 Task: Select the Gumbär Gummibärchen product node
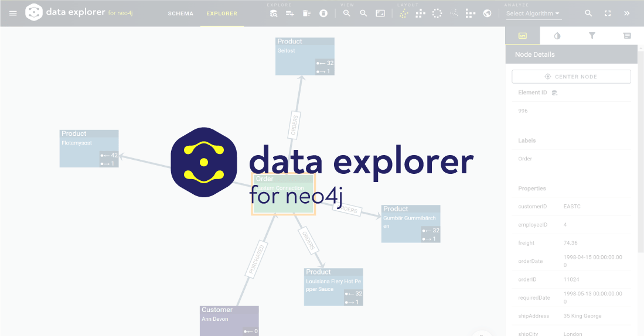click(411, 224)
